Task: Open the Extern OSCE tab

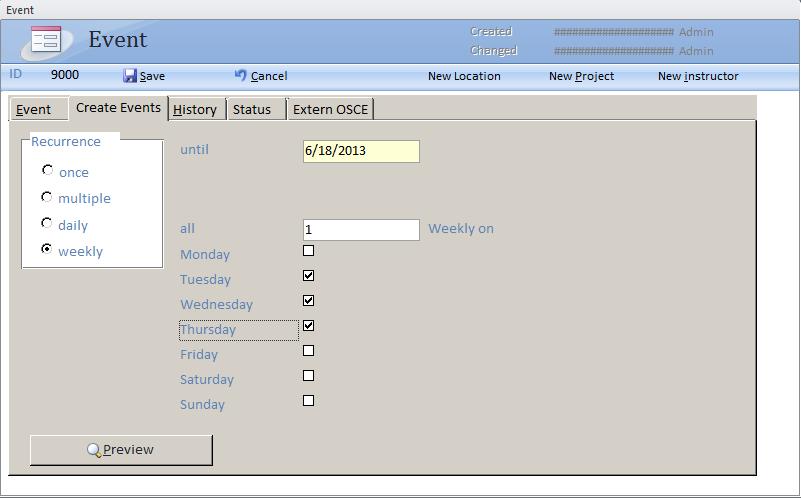Action: (x=330, y=109)
